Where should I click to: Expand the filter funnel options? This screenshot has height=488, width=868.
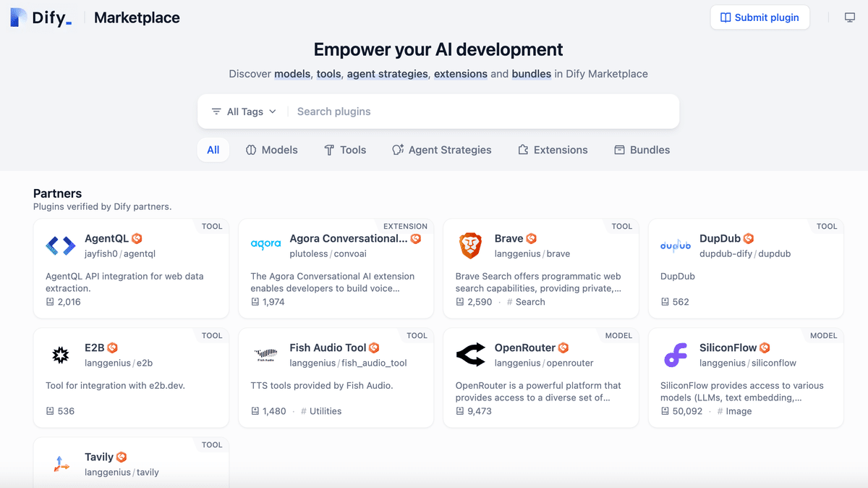216,112
